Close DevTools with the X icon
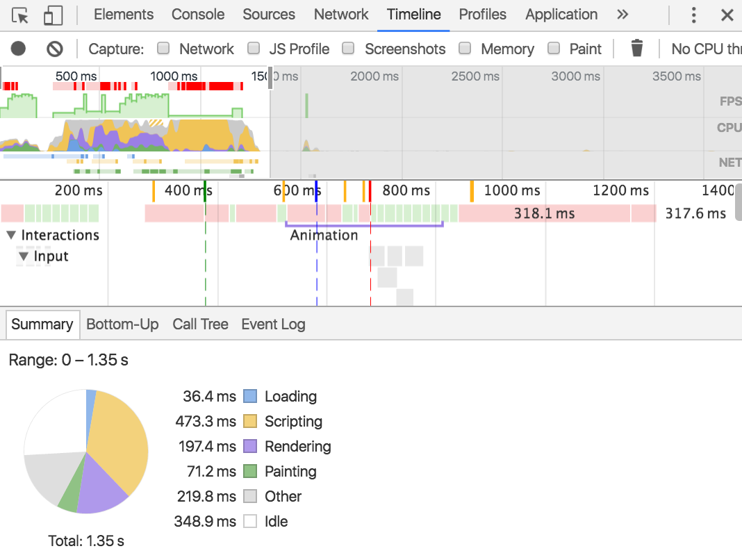This screenshot has height=560, width=742. click(x=727, y=15)
